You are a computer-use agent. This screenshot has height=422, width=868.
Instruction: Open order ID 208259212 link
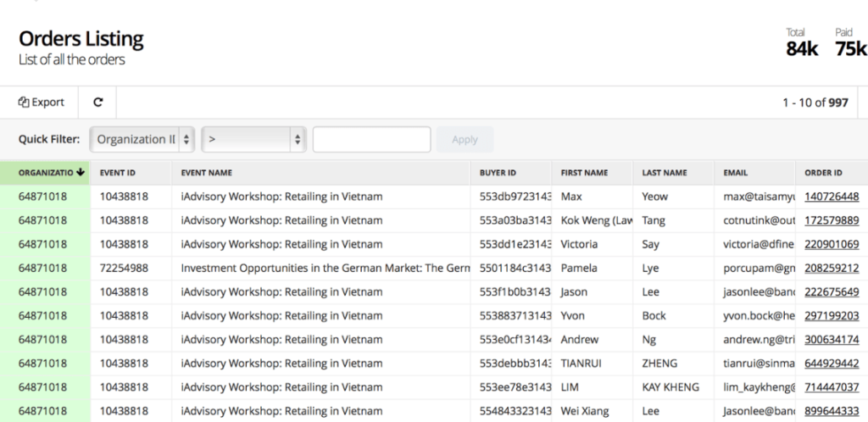pos(832,268)
